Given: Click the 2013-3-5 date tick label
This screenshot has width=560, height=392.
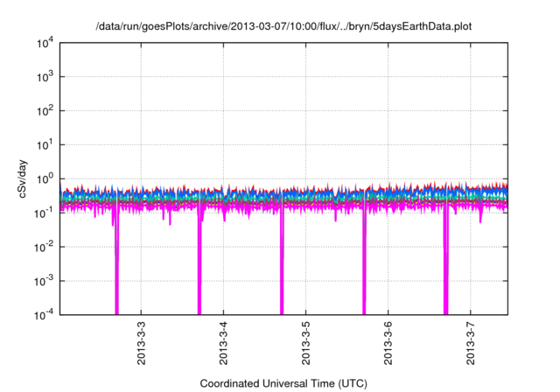Looking at the screenshot, I should [x=306, y=343].
